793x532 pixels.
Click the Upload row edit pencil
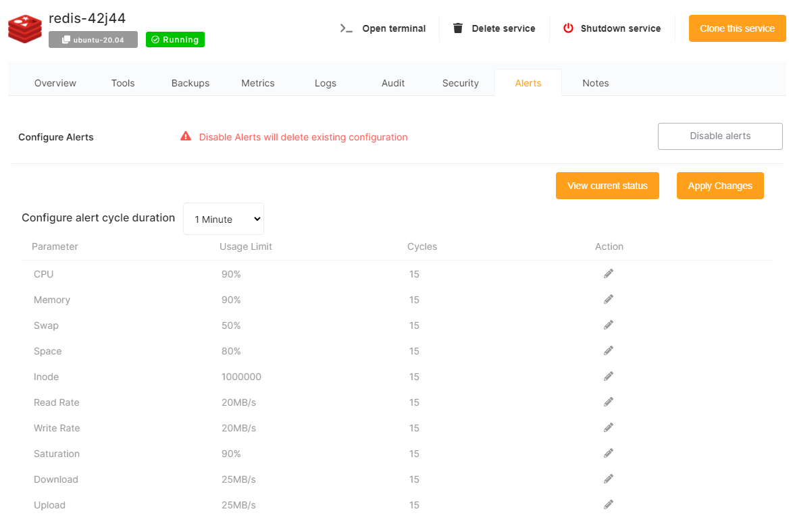tap(609, 504)
